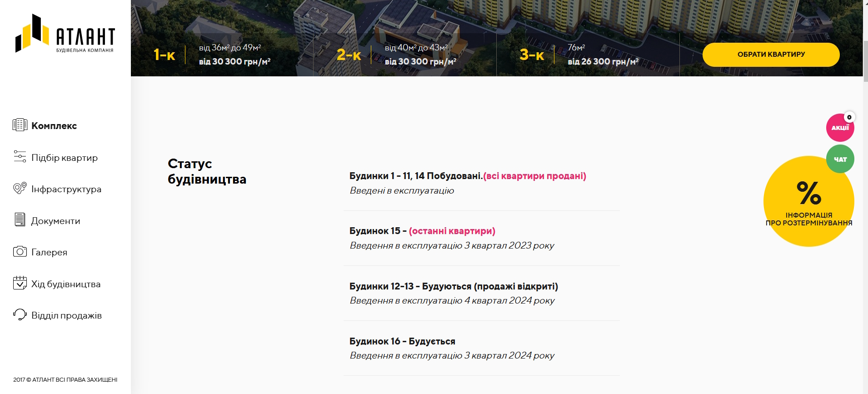Click the Інфраструктура map pin icon
Viewport: 868px width, 394px height.
[x=20, y=188]
